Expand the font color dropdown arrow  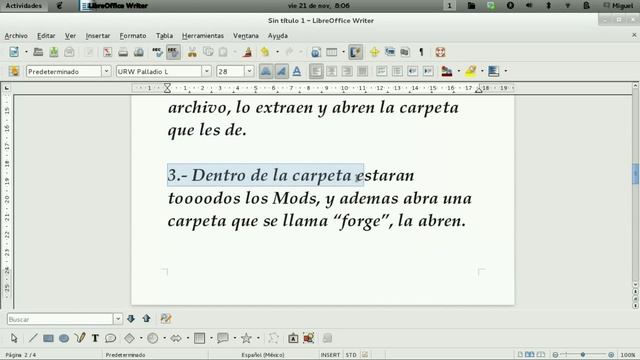459,71
